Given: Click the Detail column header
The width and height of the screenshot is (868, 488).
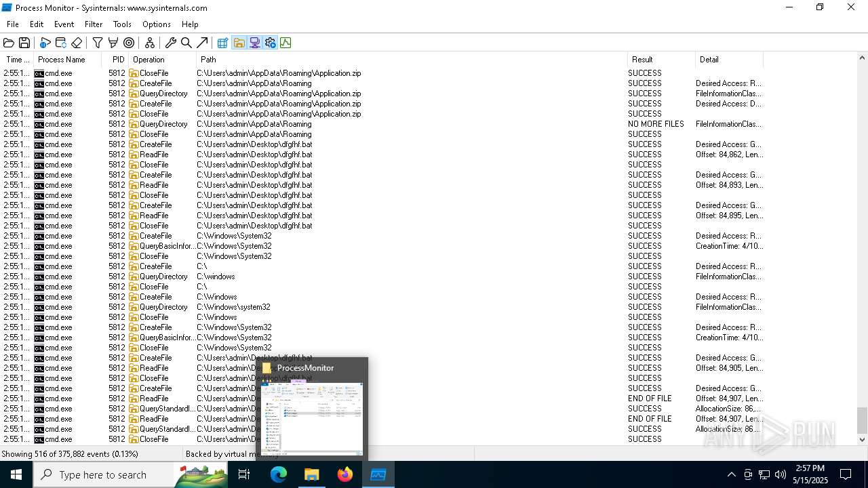Looking at the screenshot, I should [729, 60].
